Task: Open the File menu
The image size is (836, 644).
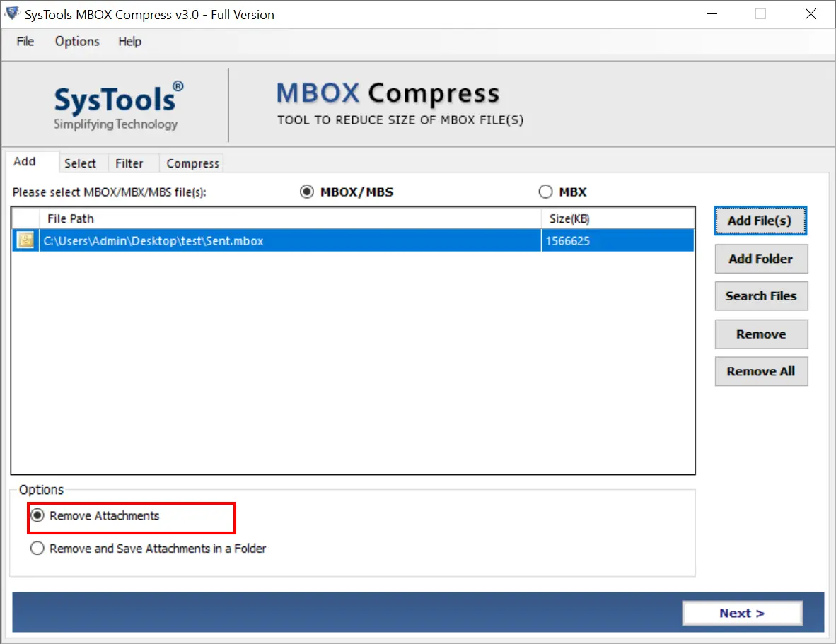Action: [25, 42]
